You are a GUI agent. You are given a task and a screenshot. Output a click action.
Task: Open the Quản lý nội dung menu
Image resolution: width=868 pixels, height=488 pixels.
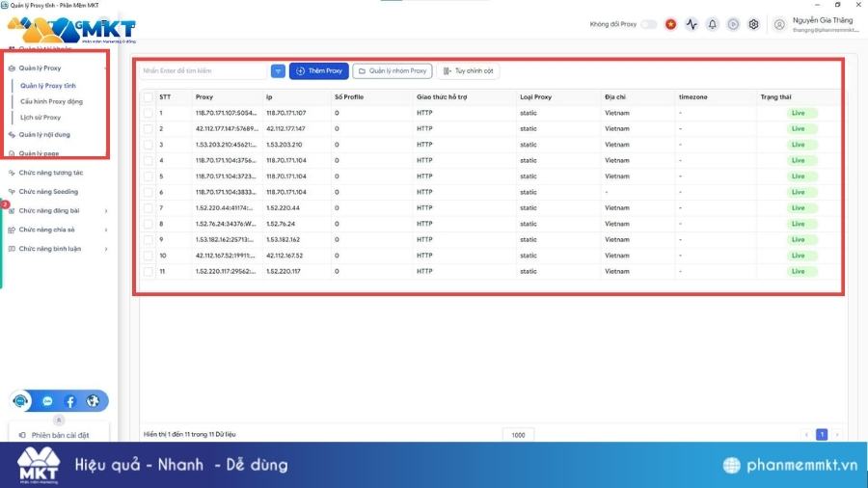[44, 134]
